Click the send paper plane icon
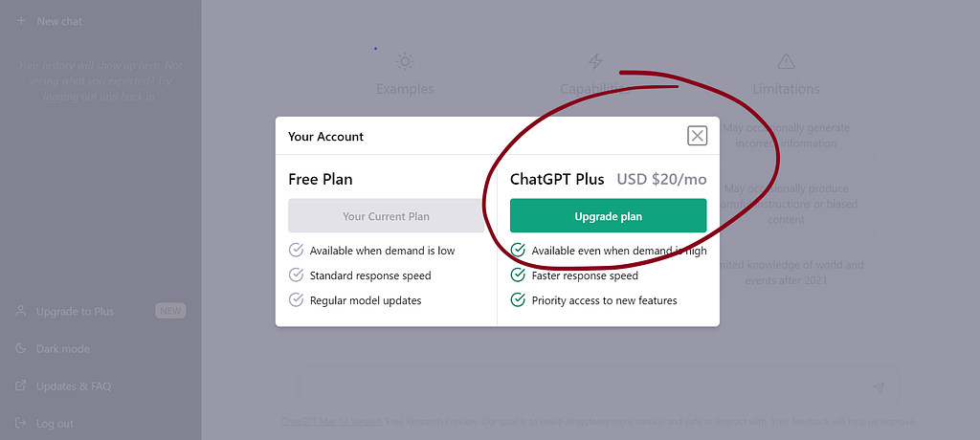The image size is (980, 440). (879, 387)
